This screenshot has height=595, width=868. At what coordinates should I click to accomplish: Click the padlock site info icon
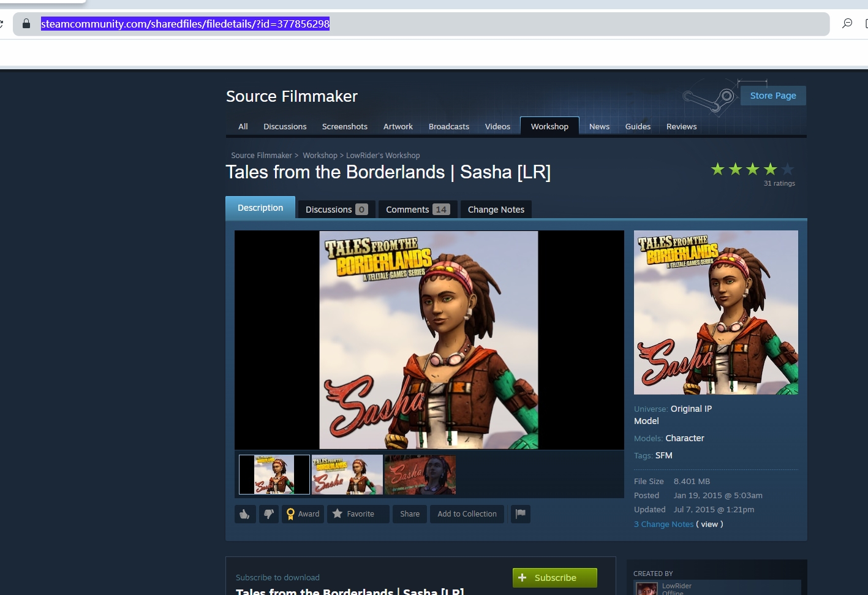pos(26,24)
